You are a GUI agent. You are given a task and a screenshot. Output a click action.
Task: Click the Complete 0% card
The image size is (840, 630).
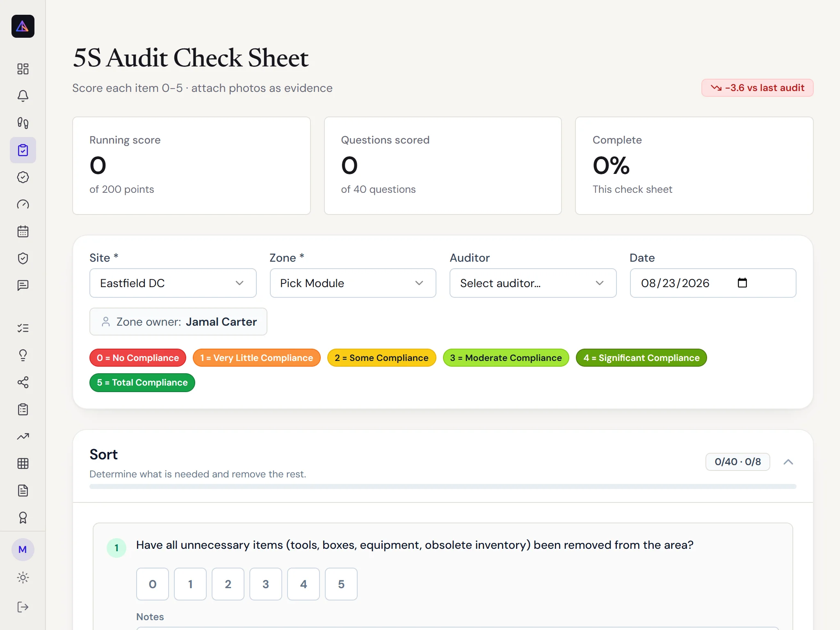tap(694, 166)
